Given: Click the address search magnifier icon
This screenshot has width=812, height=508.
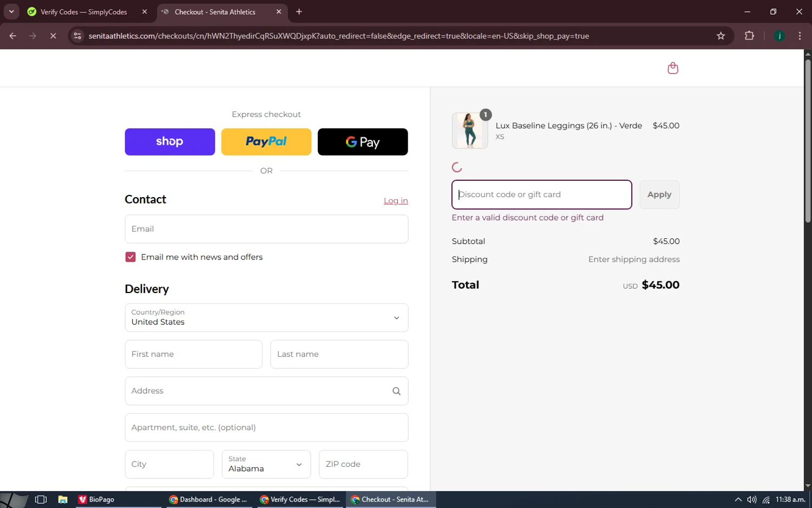Looking at the screenshot, I should point(396,391).
